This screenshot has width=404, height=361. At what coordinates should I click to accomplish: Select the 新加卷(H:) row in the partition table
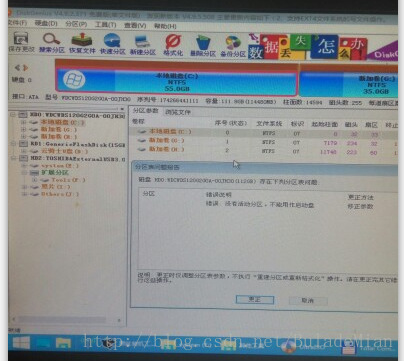coord(263,151)
